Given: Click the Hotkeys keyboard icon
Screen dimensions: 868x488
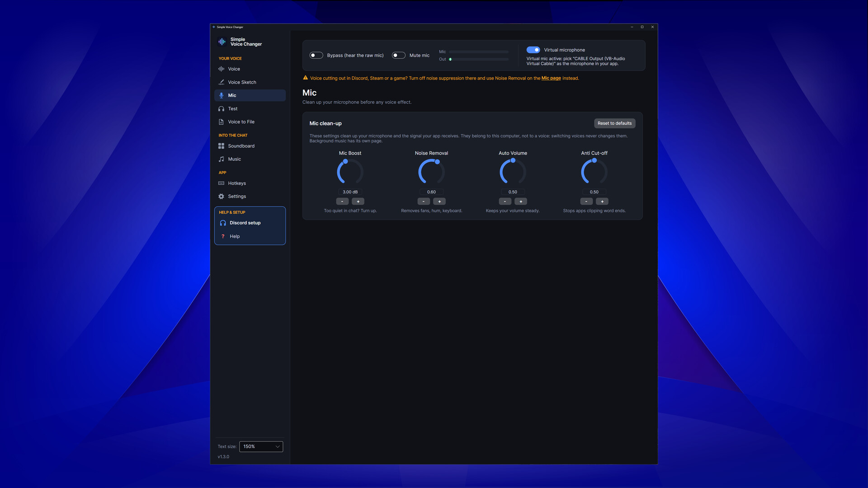Looking at the screenshot, I should click(x=221, y=183).
